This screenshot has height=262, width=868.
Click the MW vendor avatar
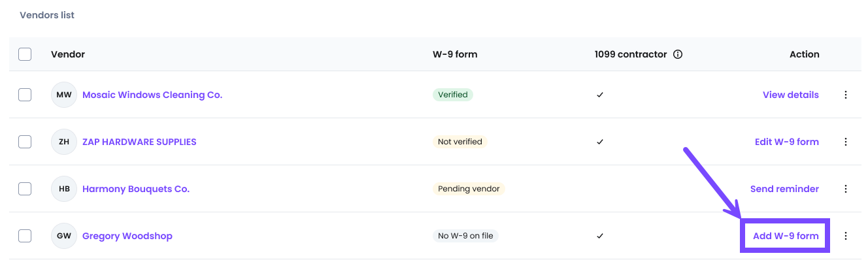[x=64, y=95]
